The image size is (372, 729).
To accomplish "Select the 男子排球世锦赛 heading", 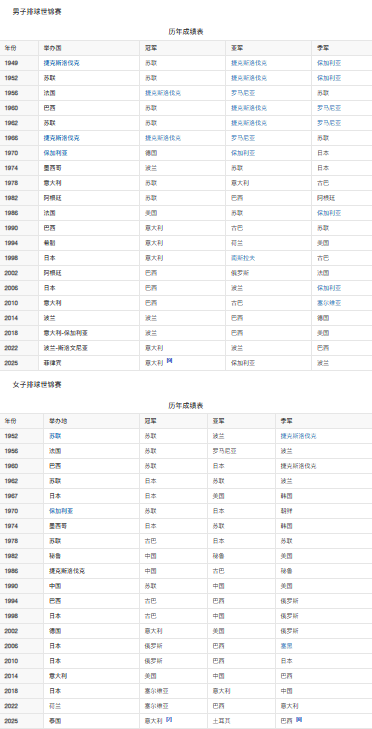I will (x=37, y=12).
